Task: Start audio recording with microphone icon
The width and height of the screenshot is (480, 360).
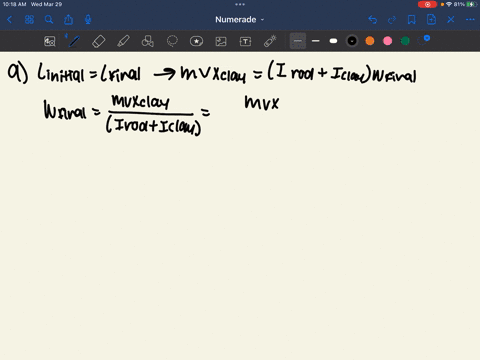Action: [88, 20]
